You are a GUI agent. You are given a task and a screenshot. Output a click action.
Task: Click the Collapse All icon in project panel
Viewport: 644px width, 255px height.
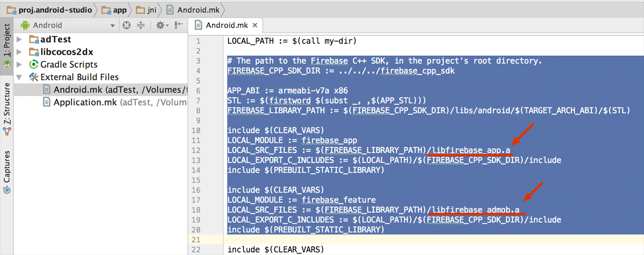(x=141, y=25)
